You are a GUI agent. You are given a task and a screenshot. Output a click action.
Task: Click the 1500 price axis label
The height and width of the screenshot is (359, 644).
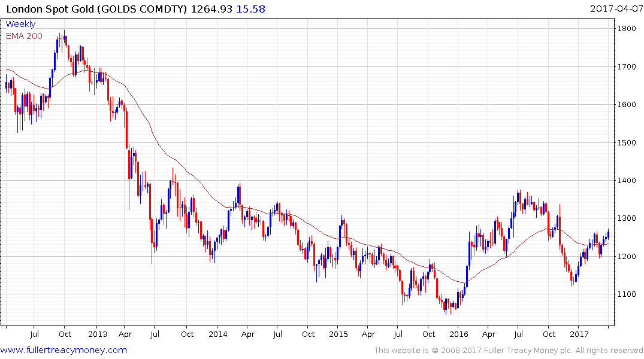point(627,143)
